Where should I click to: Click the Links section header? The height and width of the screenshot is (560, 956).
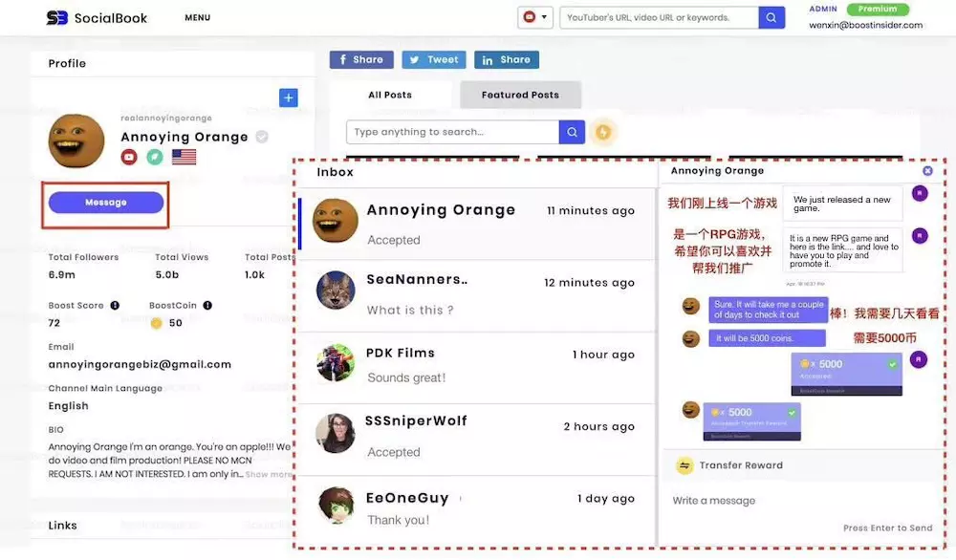coord(63,526)
